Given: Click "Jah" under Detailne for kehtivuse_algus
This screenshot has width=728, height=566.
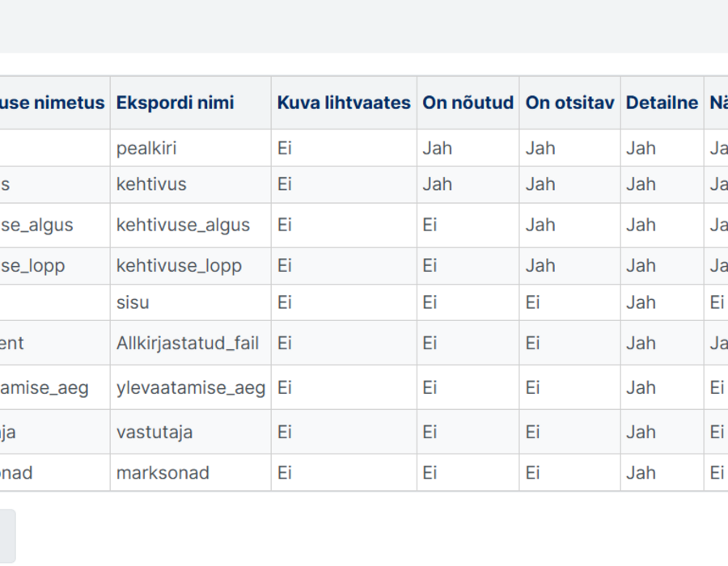Looking at the screenshot, I should tap(641, 225).
